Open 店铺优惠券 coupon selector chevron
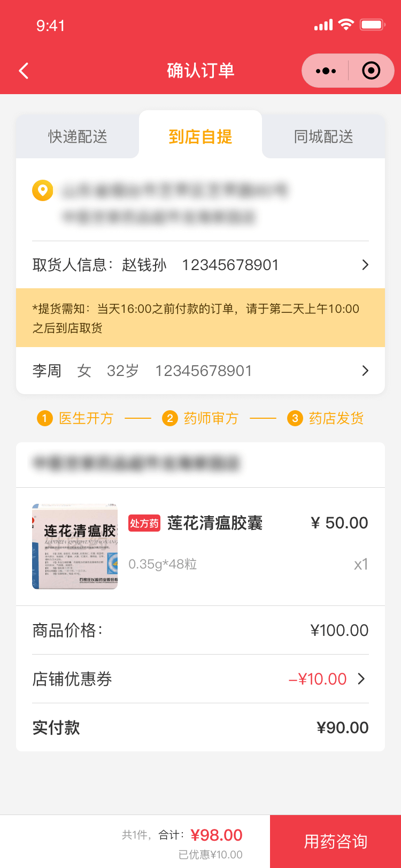Viewport: 401px width, 868px height. [361, 679]
